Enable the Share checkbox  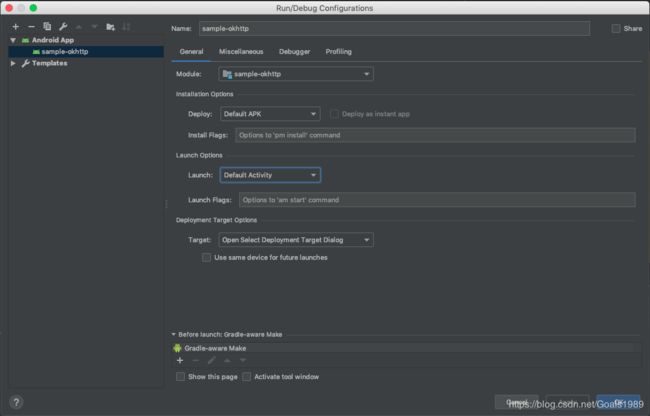[616, 29]
